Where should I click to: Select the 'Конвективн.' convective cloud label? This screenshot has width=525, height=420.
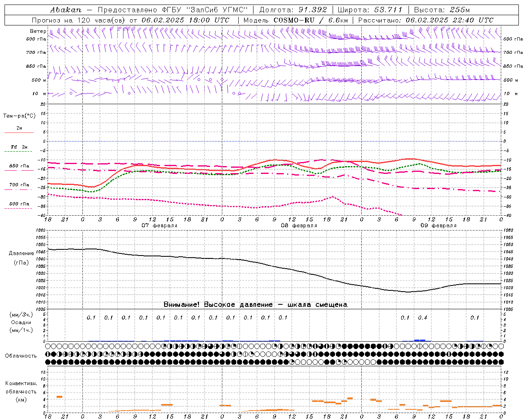coord(21,383)
